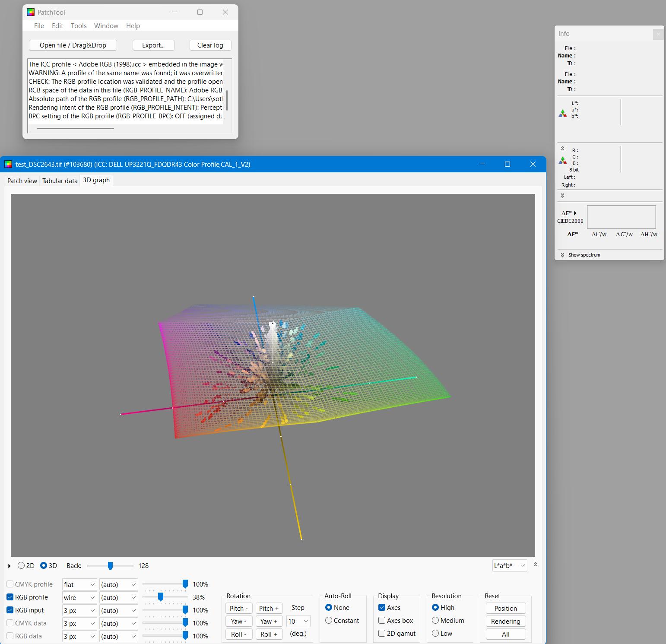The height and width of the screenshot is (644, 666).
Task: Click the test_DSC2643.tif window title icon
Action: pos(8,164)
